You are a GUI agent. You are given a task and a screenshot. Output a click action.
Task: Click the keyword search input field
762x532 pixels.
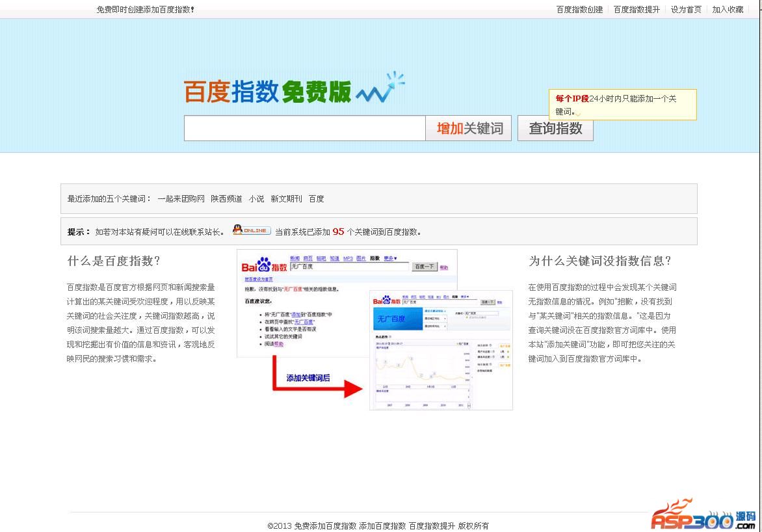point(305,128)
